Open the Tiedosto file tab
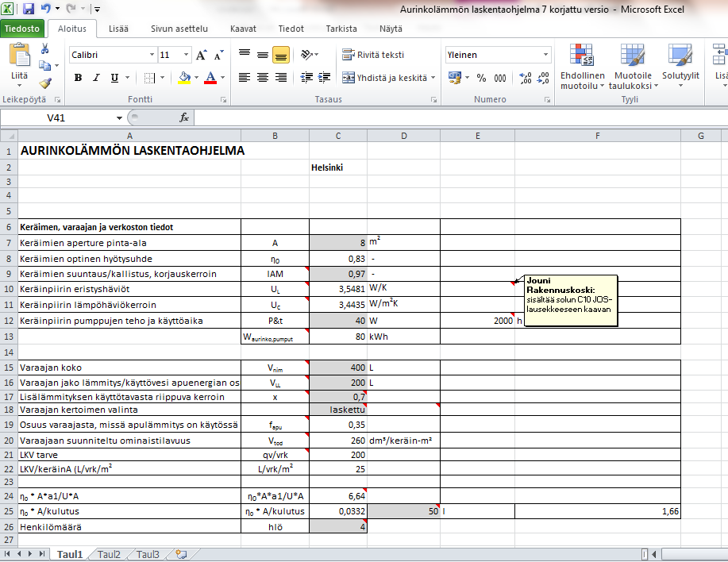 21,29
